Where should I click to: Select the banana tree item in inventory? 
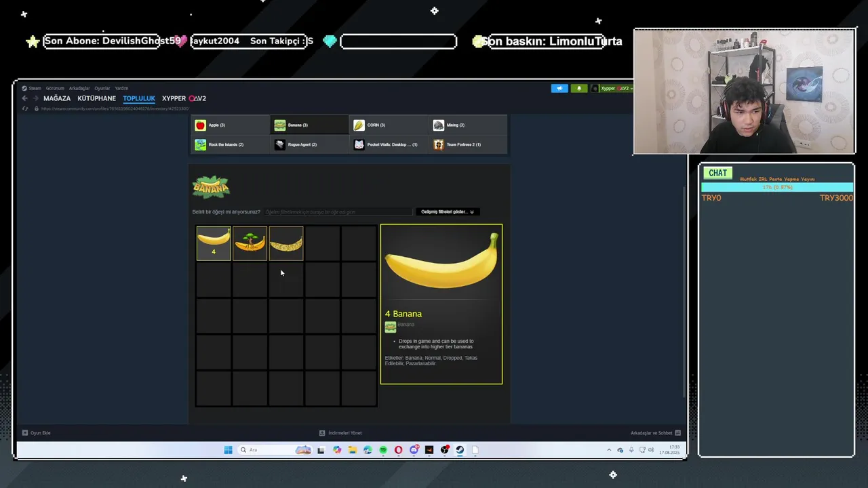(250, 243)
